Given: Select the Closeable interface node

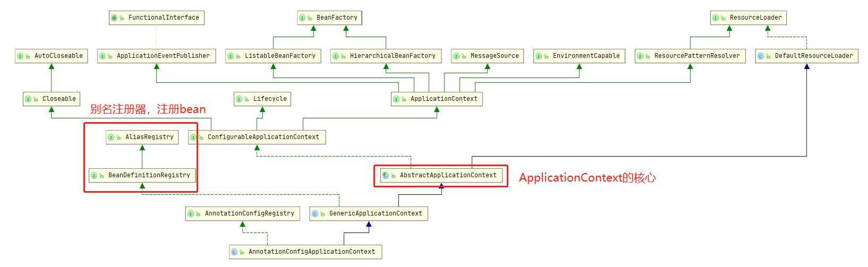Looking at the screenshot, I should click(x=52, y=99).
